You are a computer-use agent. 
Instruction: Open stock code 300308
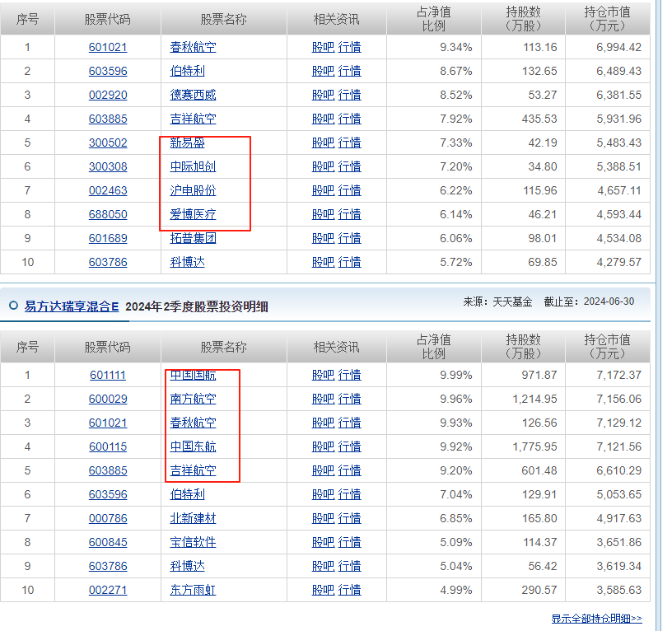(x=108, y=166)
